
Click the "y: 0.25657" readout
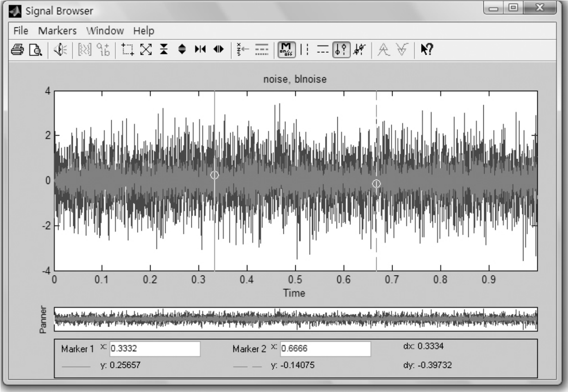120,365
